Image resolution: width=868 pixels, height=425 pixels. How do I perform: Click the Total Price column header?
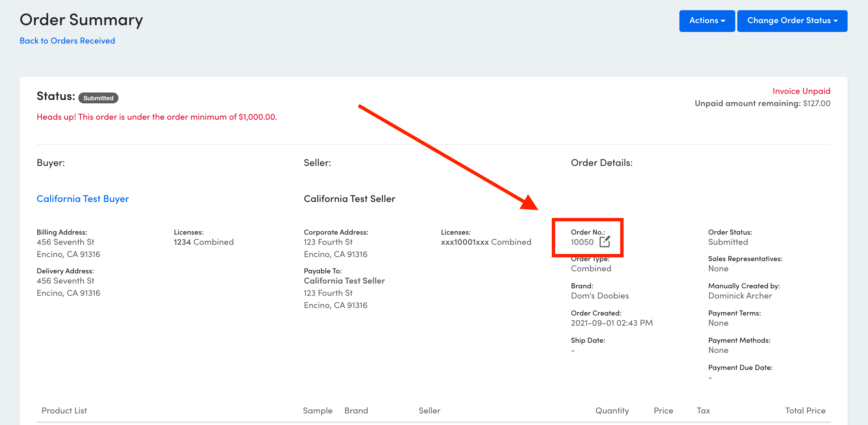pos(805,411)
